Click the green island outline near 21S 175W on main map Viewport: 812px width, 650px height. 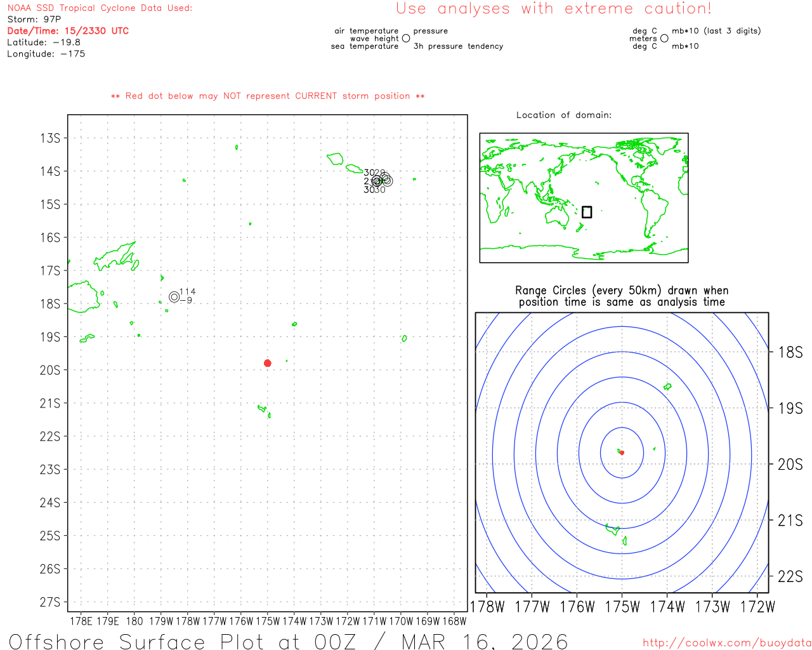point(263,408)
